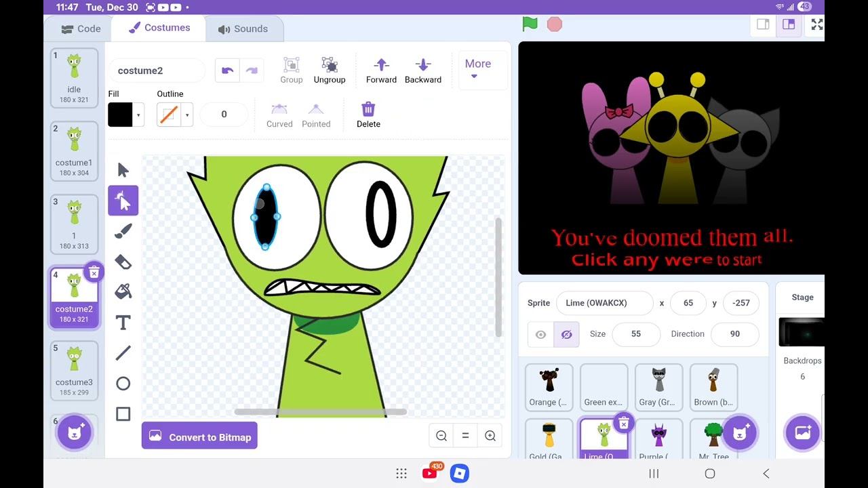Screen dimensions: 868x488
Task: Select the Brush tool
Action: [x=123, y=231]
